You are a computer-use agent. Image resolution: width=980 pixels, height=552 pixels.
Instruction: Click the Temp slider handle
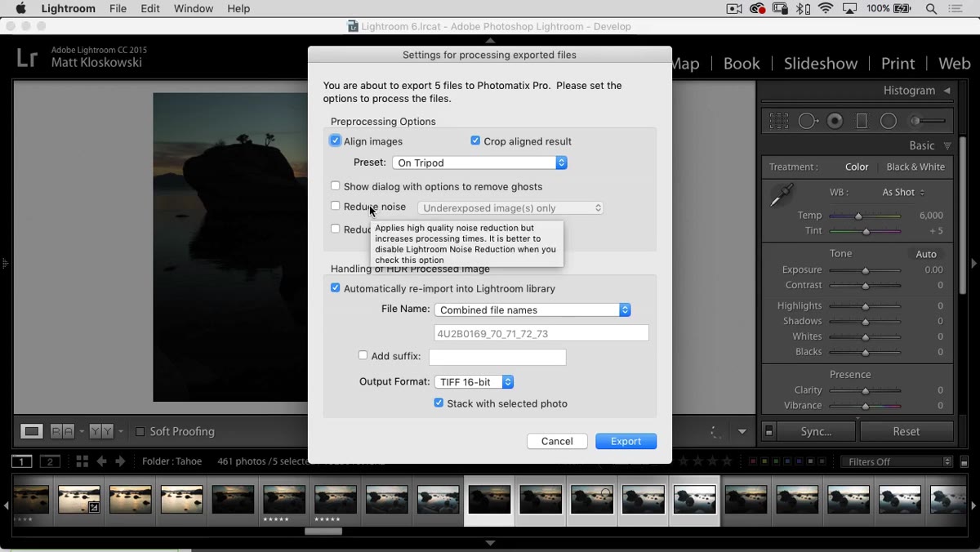point(858,216)
